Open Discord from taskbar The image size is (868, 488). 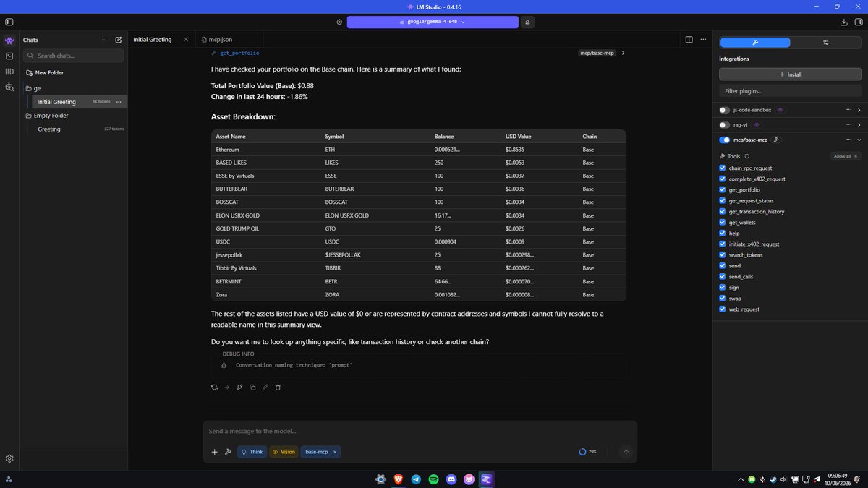tap(451, 479)
